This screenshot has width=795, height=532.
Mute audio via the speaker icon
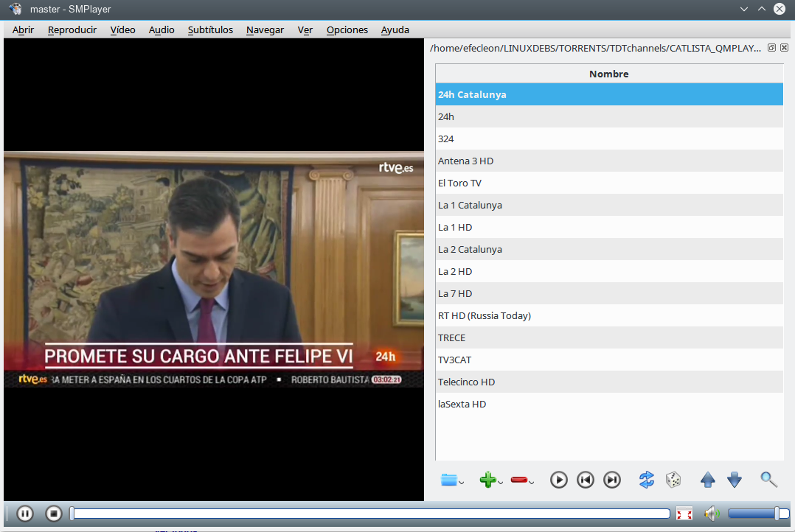(x=712, y=514)
